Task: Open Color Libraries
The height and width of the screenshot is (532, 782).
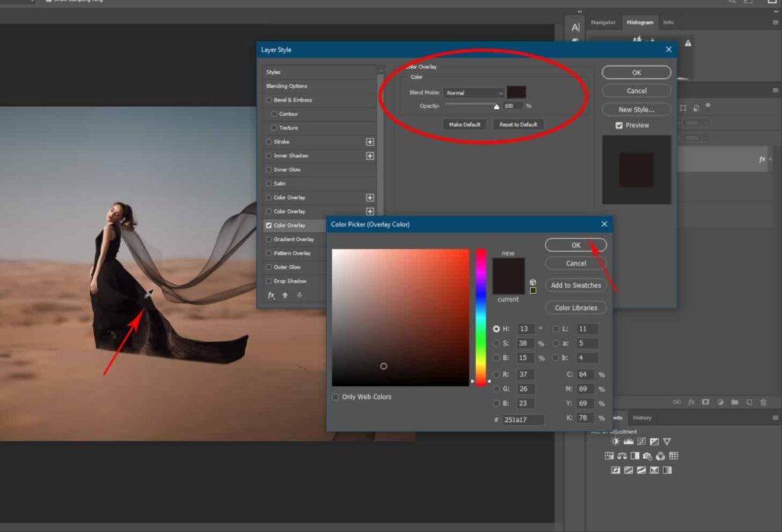Action: pyautogui.click(x=576, y=308)
